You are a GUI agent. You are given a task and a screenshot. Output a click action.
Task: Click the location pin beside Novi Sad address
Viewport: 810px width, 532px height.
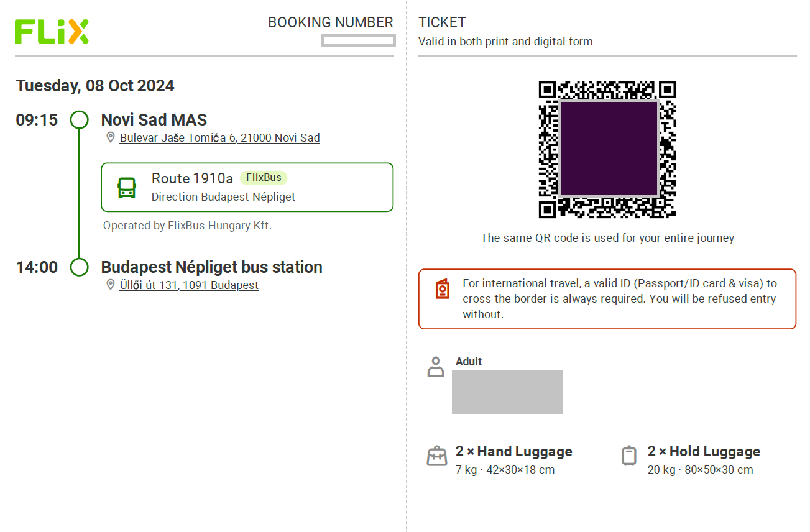[111, 137]
